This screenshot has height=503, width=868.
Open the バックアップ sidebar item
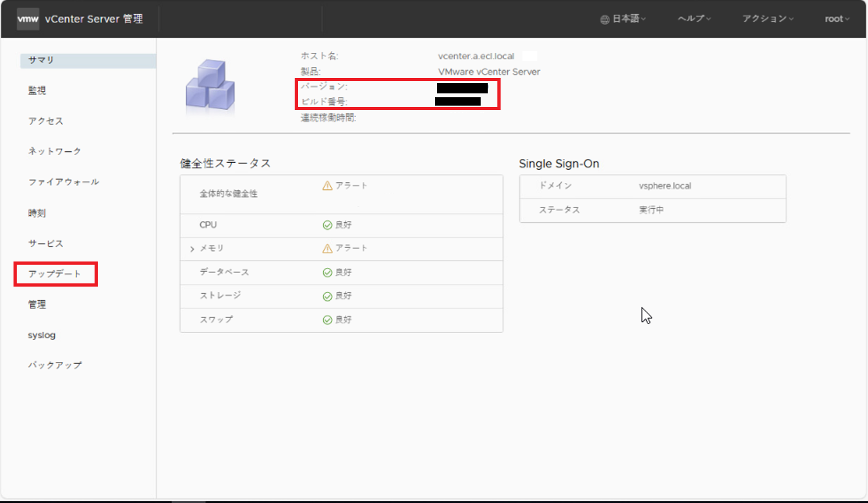pyautogui.click(x=55, y=365)
